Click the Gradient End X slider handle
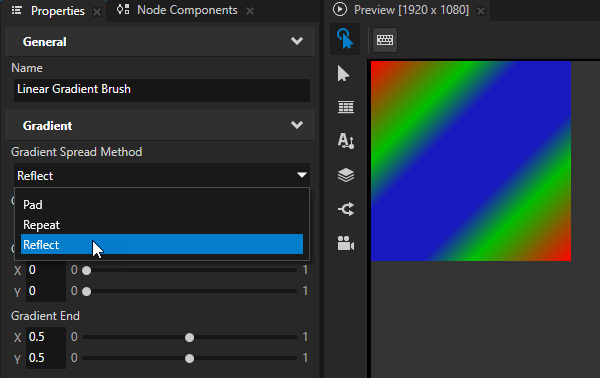Image resolution: width=600 pixels, height=378 pixels. (189, 337)
